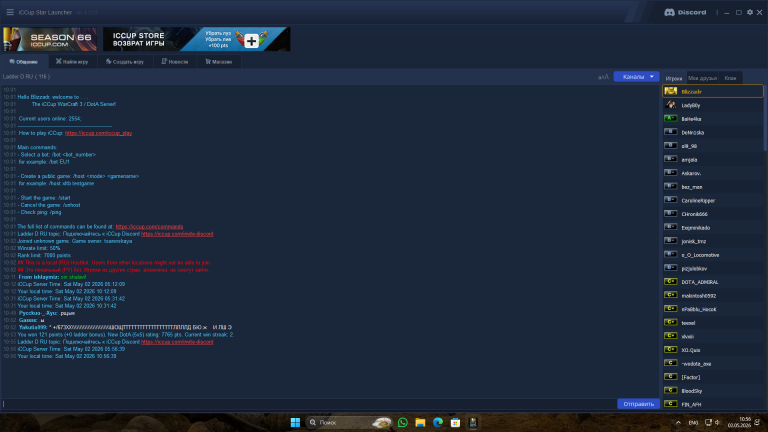Click the rank badge beside CarolineKipper
This screenshot has width=768, height=432.
click(x=671, y=200)
